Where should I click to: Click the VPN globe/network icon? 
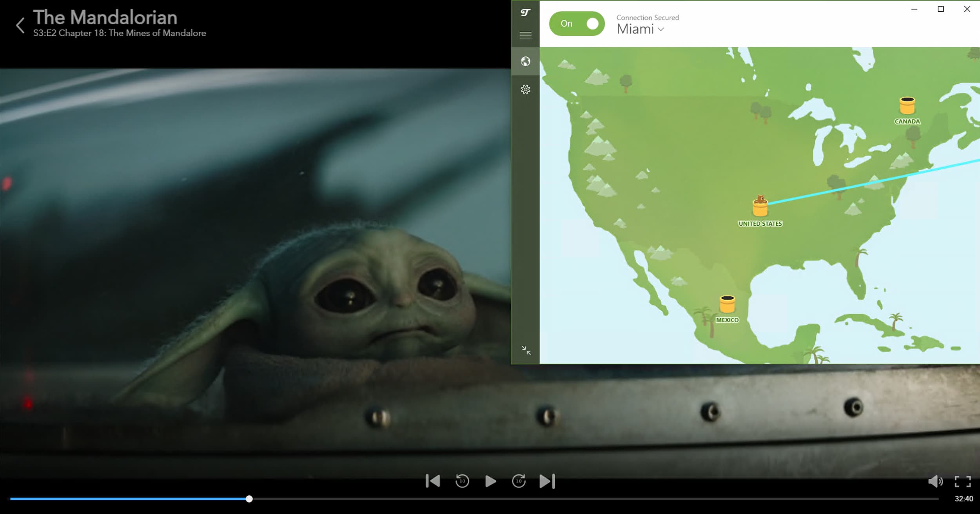[x=526, y=61]
